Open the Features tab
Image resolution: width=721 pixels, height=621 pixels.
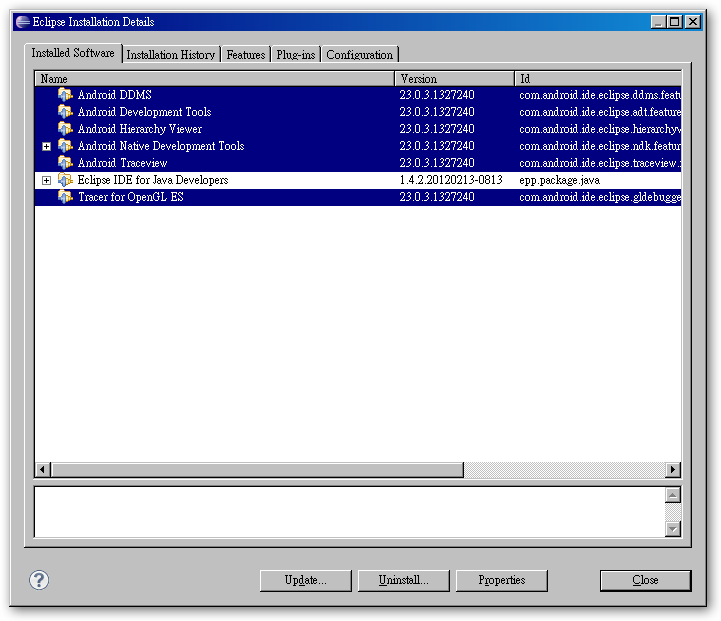[246, 55]
